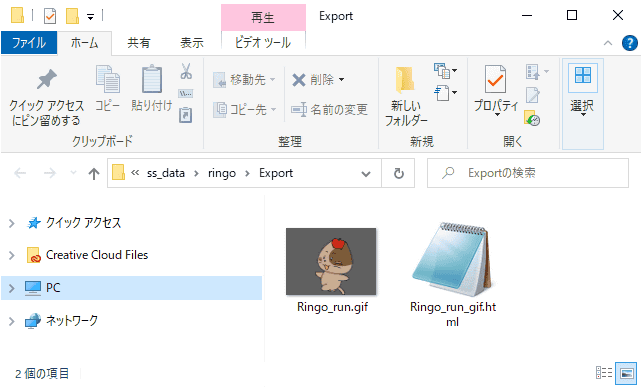Open recent locations dropdown arrow

coord(73,173)
